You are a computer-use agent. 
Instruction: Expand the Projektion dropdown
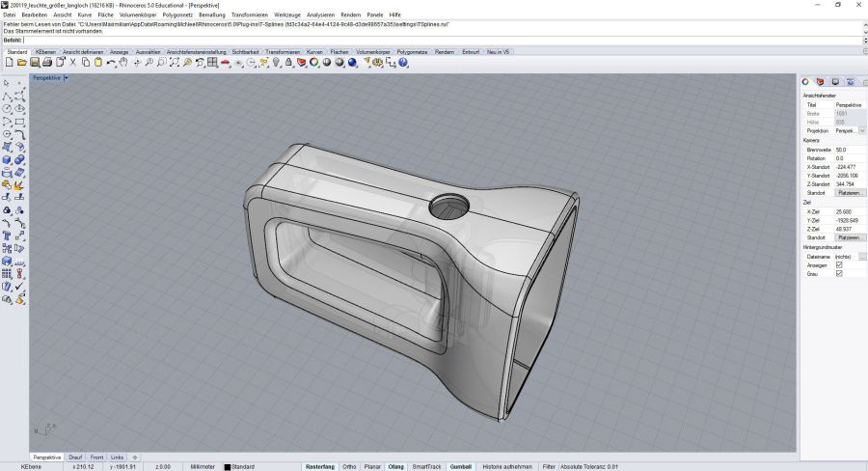862,130
